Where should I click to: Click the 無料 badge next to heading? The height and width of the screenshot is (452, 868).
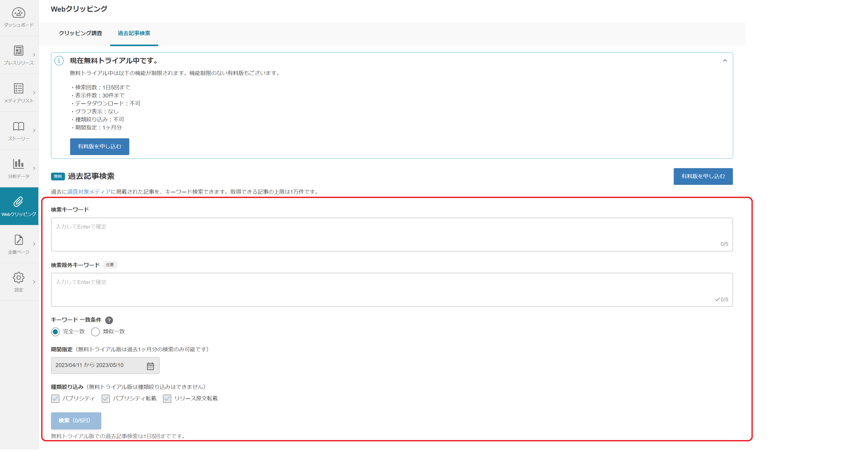pyautogui.click(x=58, y=177)
